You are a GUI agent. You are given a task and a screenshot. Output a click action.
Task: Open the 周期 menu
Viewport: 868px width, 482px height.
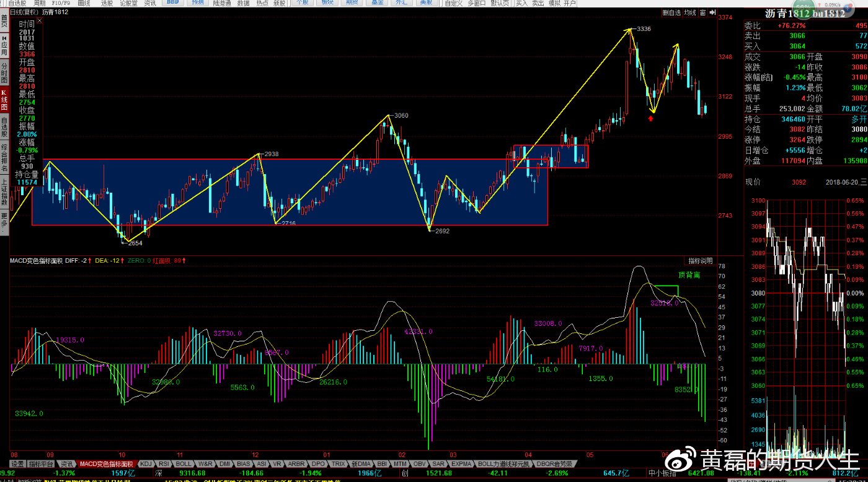point(39,3)
